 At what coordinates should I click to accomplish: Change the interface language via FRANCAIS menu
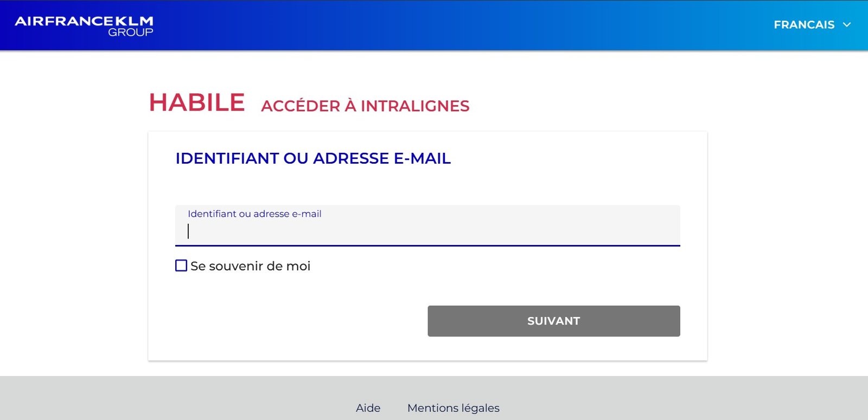point(805,24)
